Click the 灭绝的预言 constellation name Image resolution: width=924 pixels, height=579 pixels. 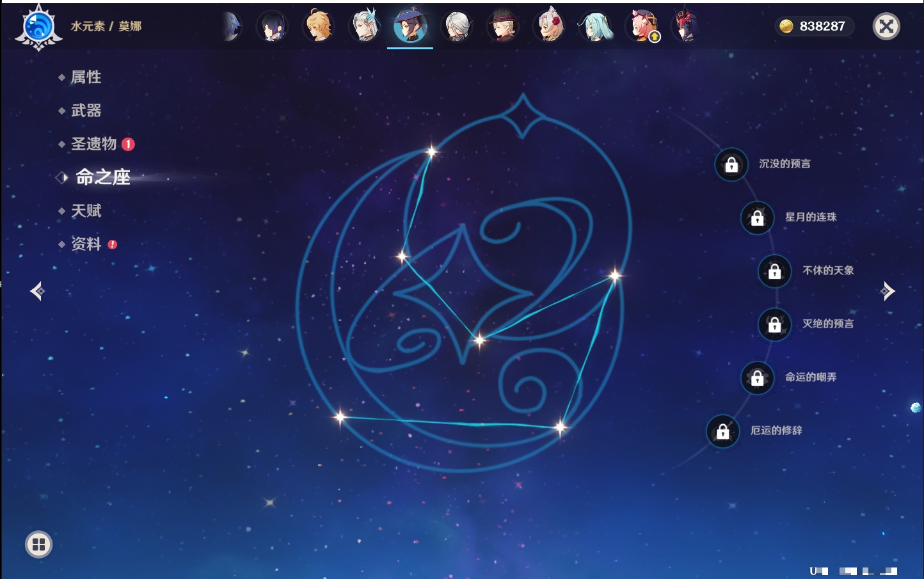tap(828, 324)
